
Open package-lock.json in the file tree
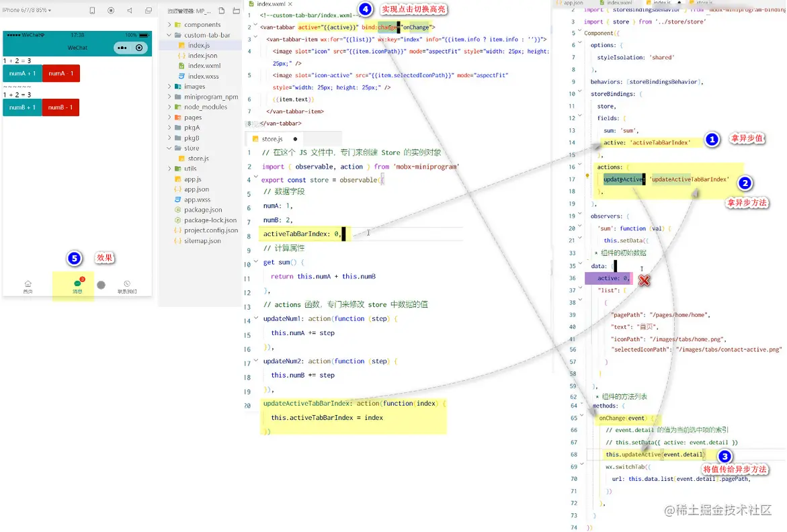(210, 220)
